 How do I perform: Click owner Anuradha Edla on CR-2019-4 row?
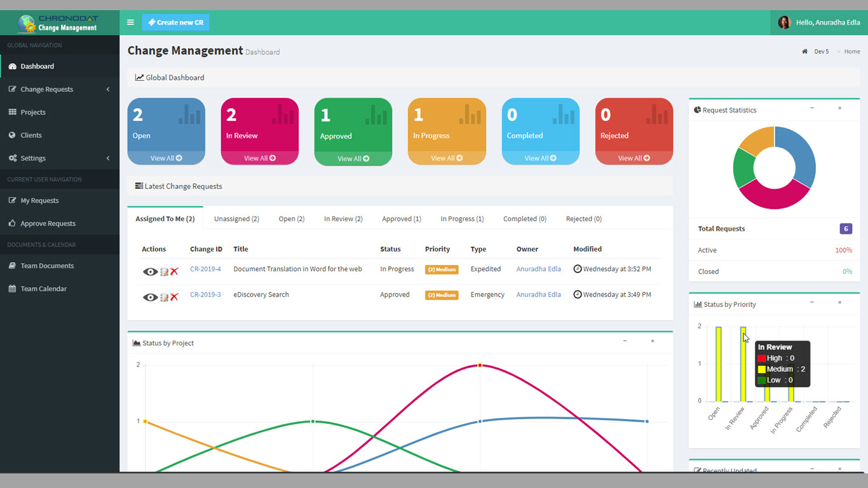[538, 269]
